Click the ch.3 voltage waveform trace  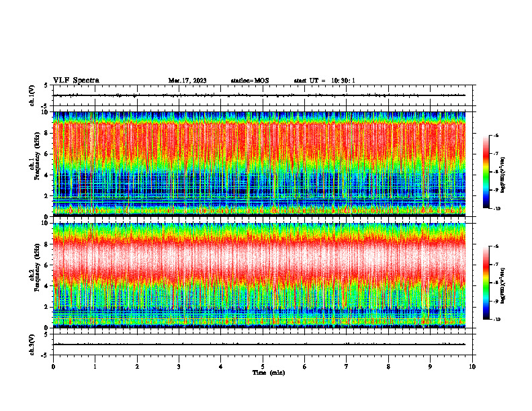coord(259,345)
